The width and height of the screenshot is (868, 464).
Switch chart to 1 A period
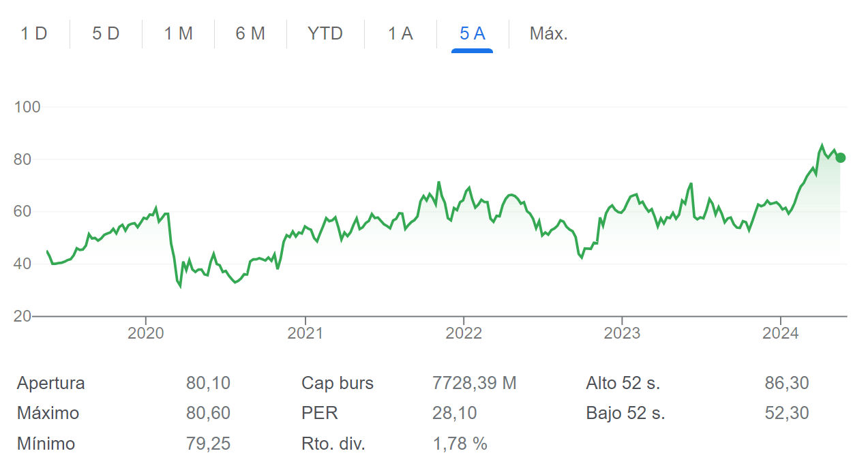point(400,33)
